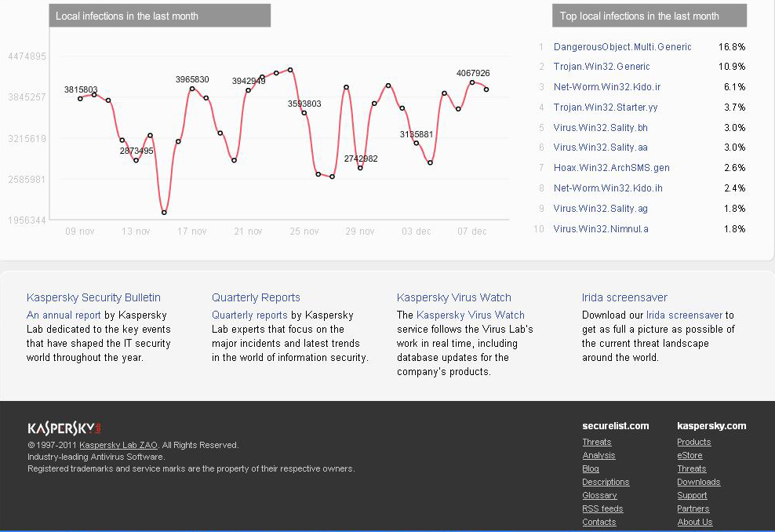This screenshot has width=775, height=532.
Task: Open DangerousObject.Multi.Generic threat link
Action: (x=622, y=46)
